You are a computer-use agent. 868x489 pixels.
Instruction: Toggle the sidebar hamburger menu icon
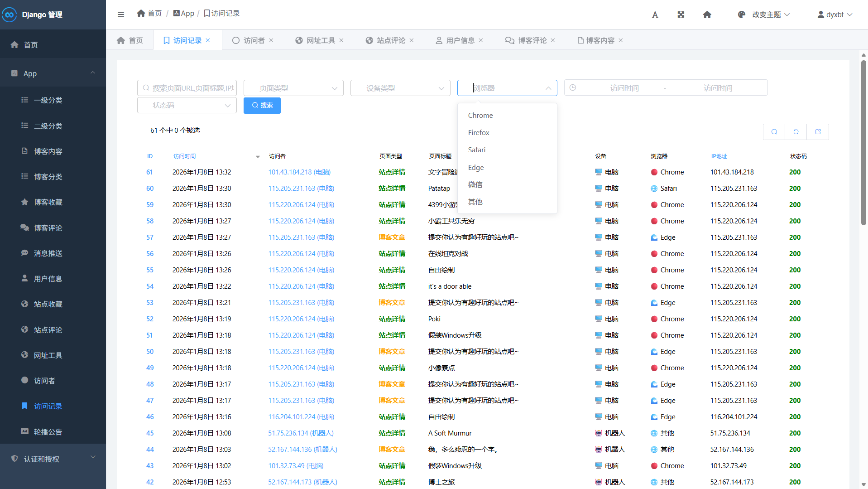(x=121, y=15)
